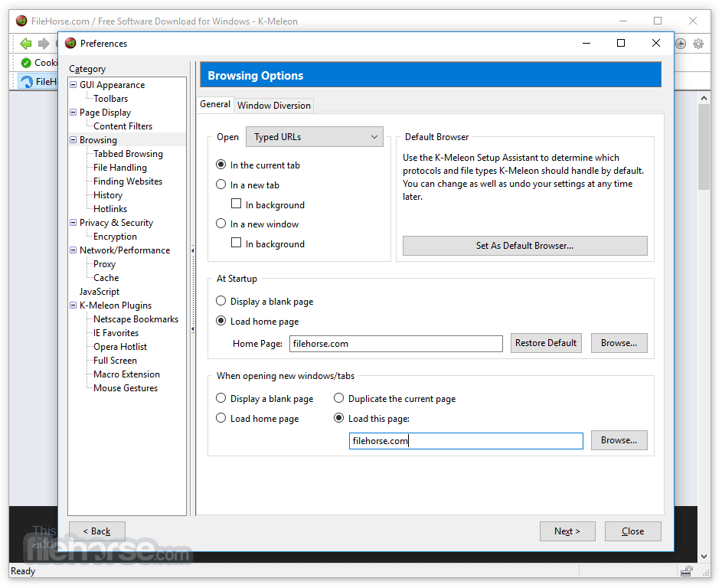Collapse the Privacy & Security node
This screenshot has width=722, height=588.
(74, 222)
